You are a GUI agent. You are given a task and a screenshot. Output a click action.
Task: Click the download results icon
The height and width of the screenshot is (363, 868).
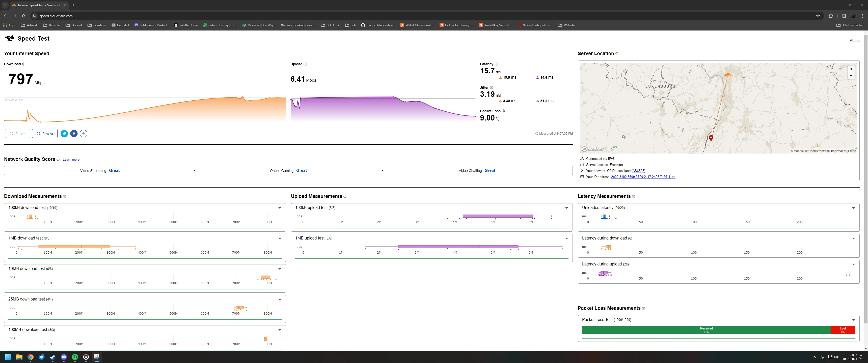(84, 134)
